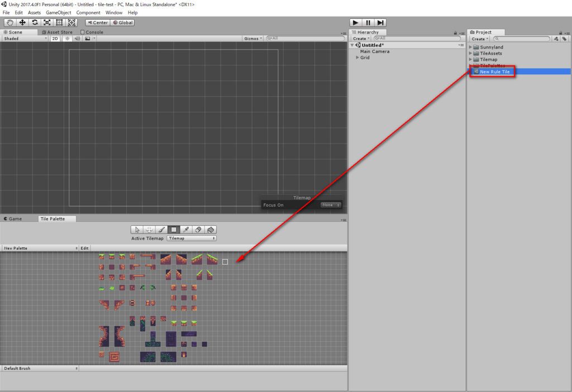Expand the Sunnyland folder
Viewport: 572px width, 392px height.
coord(470,47)
